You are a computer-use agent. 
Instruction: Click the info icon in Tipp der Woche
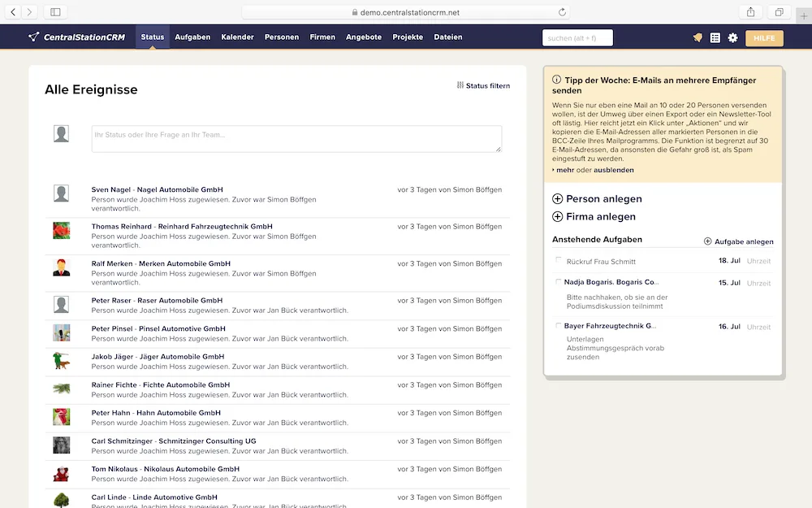[x=557, y=80]
